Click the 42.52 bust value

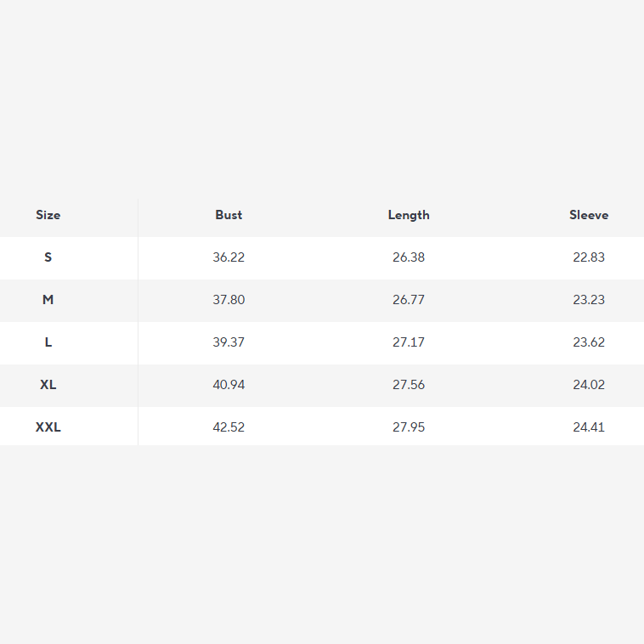[229, 427]
